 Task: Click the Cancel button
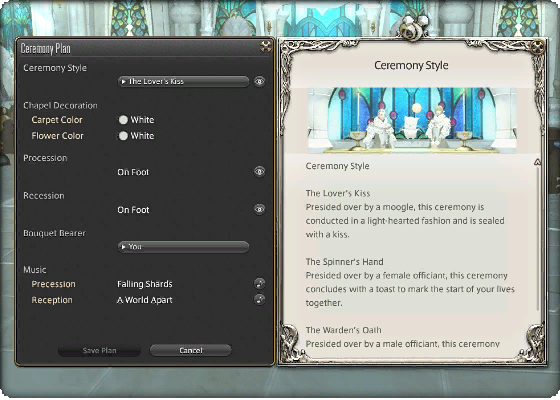click(191, 350)
